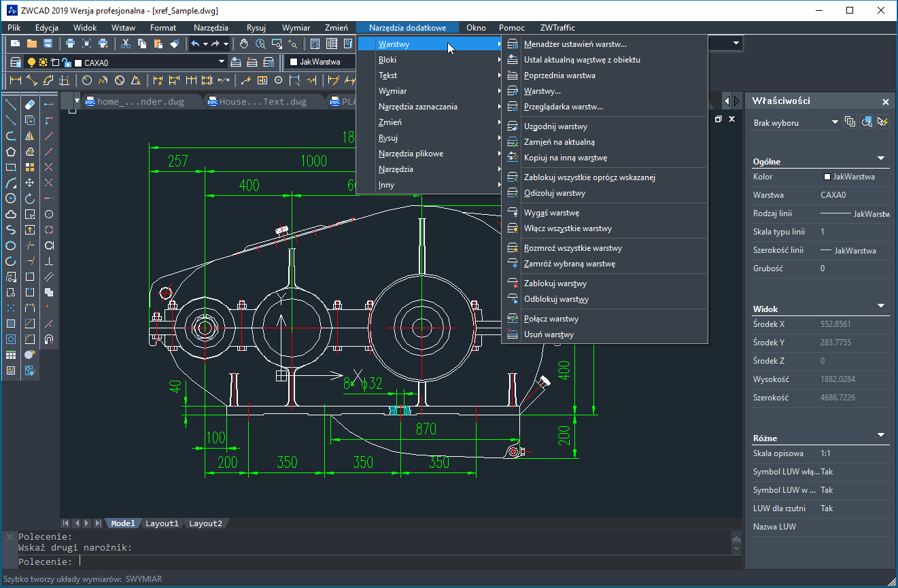
Task: Toggle the lightbulb to turn layer off
Action: click(x=32, y=62)
